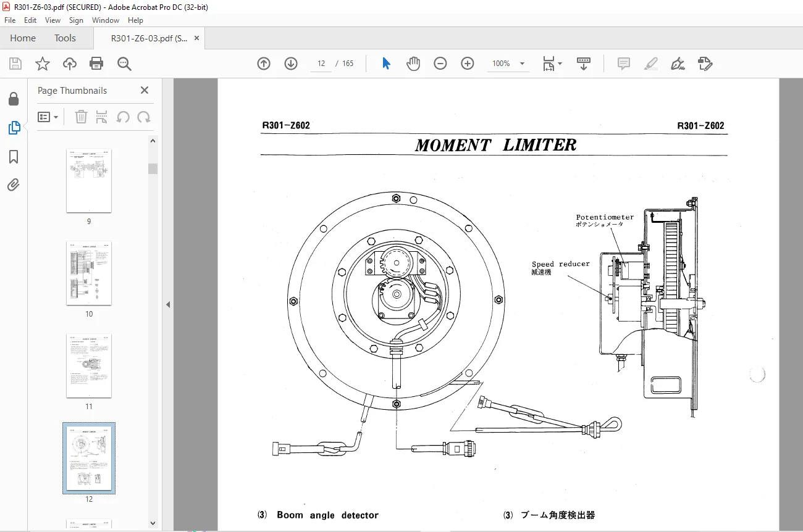
Task: Zoom out with minus button
Action: click(440, 64)
